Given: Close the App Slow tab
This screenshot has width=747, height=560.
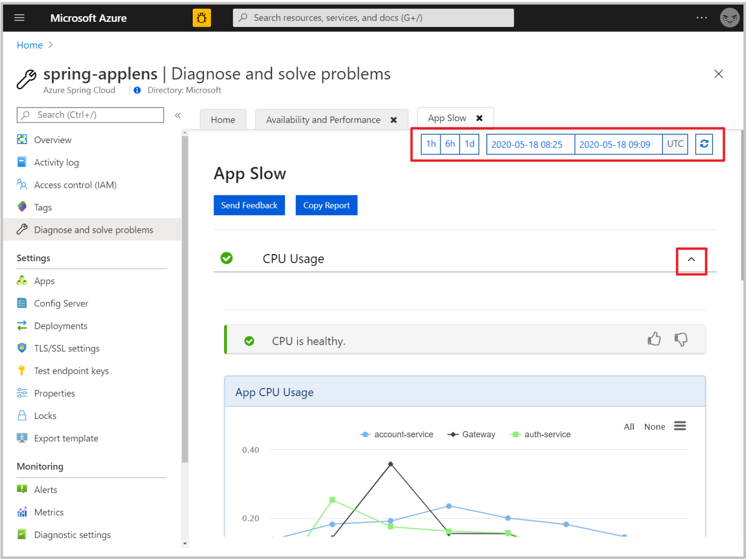Looking at the screenshot, I should (479, 118).
